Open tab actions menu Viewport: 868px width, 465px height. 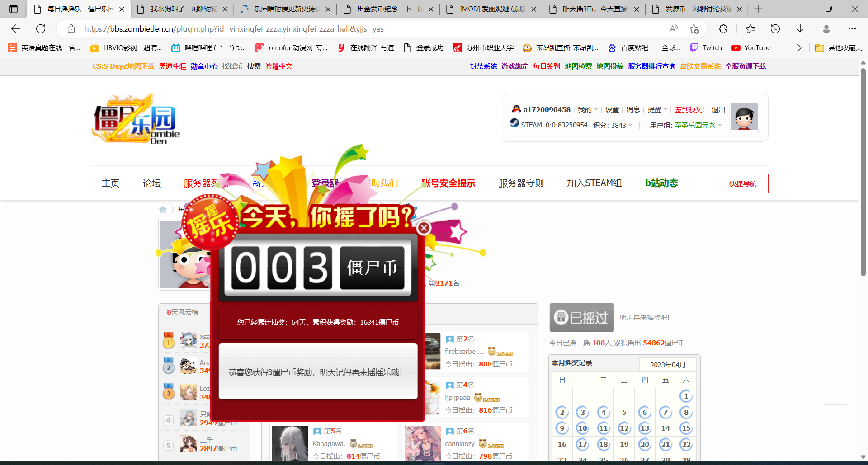pyautogui.click(x=14, y=9)
